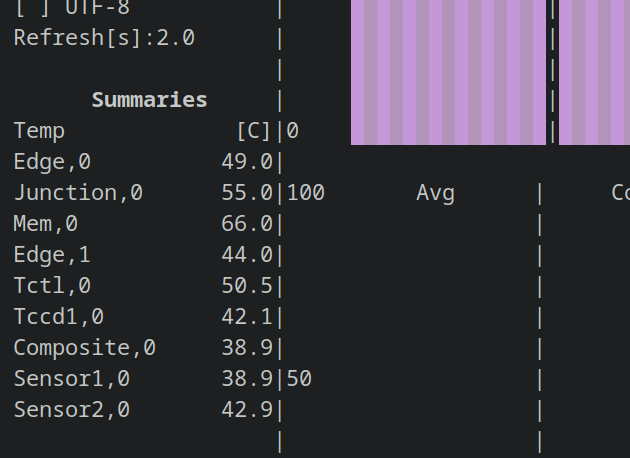
Task: Click the 44.0 temperature value
Action: click(x=247, y=255)
